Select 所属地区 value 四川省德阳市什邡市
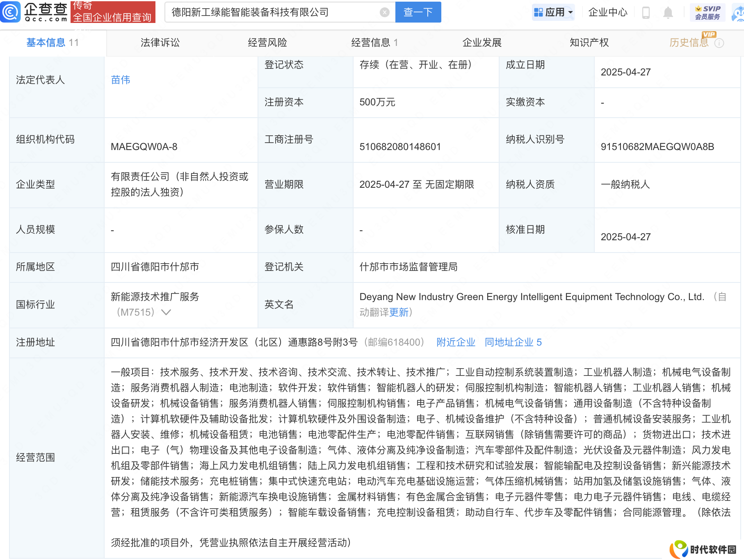The image size is (744, 560). pos(155,267)
